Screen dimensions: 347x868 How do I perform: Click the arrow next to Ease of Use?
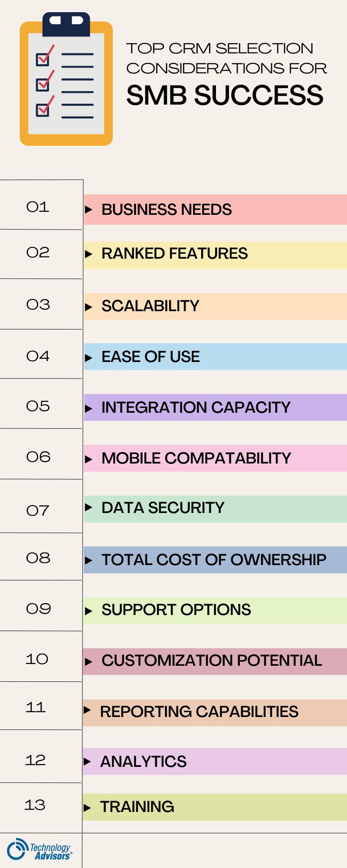pyautogui.click(x=89, y=358)
